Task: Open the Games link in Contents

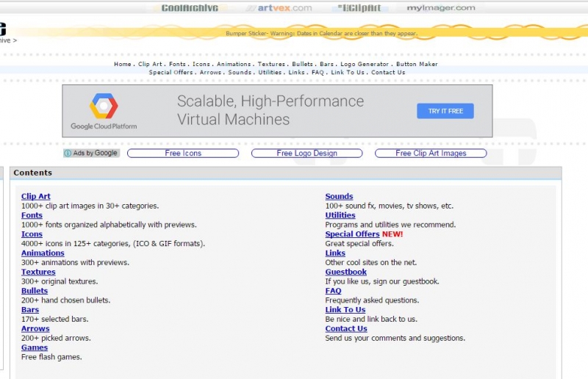Action: point(35,347)
